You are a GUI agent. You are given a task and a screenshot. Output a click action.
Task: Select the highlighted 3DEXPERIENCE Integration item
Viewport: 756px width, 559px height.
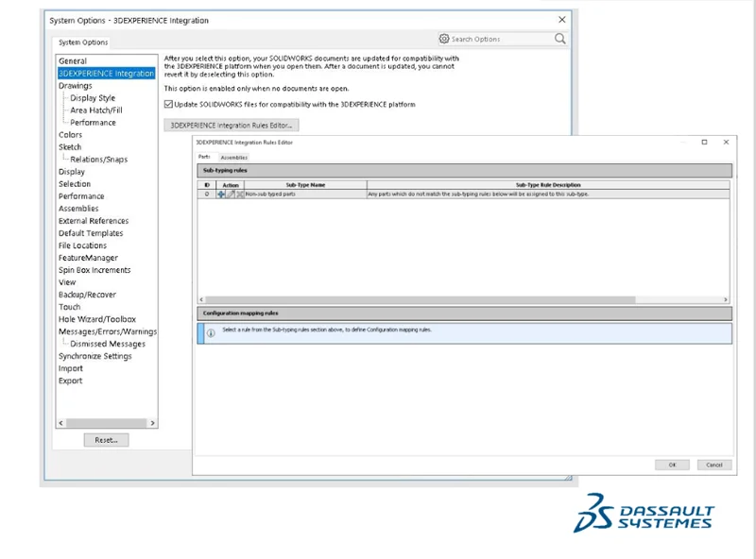click(107, 74)
